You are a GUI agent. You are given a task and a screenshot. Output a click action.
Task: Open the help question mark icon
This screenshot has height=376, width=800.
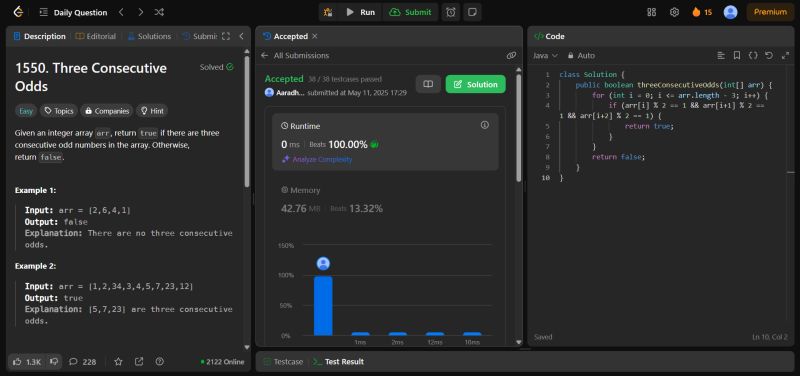[159, 362]
